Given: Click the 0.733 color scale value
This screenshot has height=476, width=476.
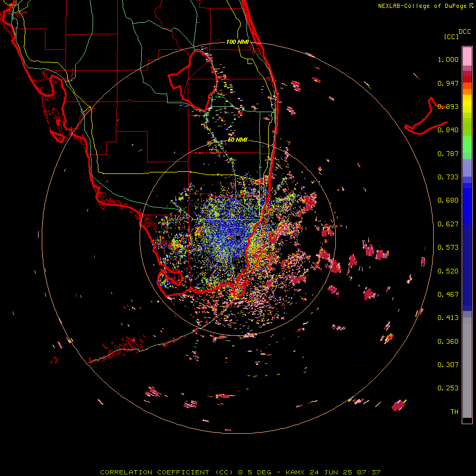Looking at the screenshot, I should click(x=448, y=177).
